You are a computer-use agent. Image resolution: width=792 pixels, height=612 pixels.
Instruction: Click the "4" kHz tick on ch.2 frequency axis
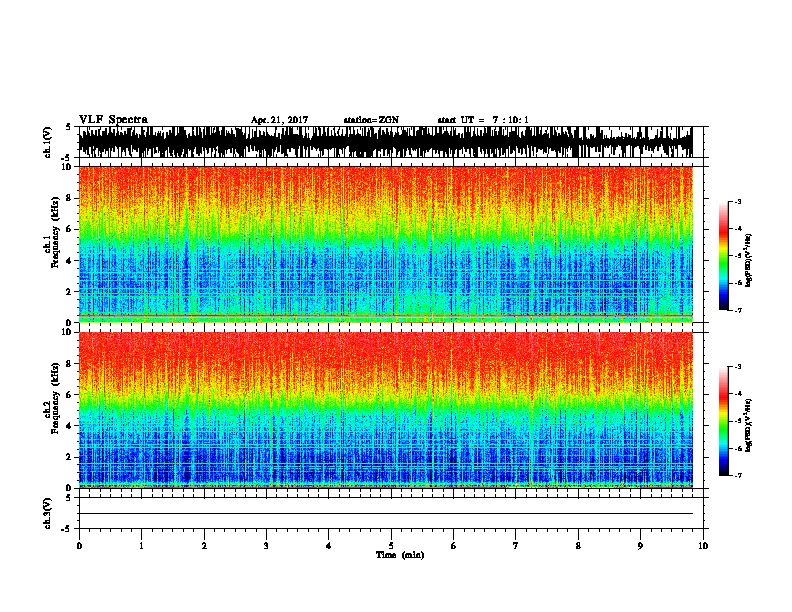[69, 426]
